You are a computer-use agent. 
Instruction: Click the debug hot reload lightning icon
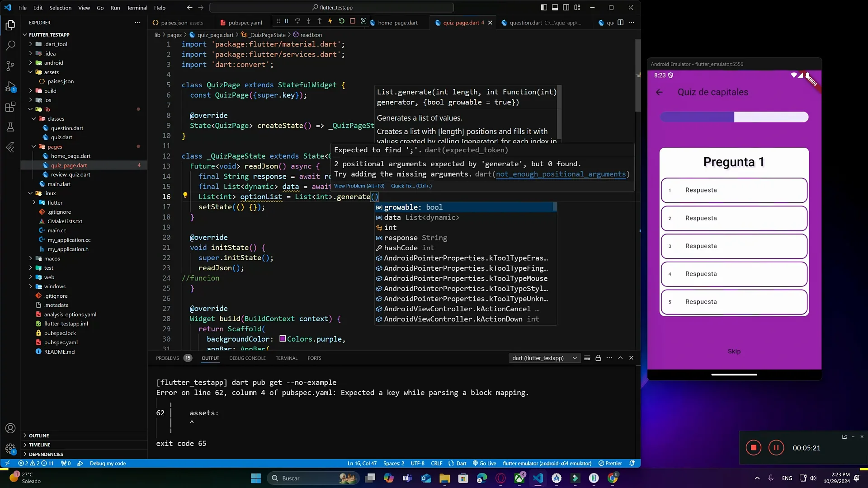[x=330, y=21]
